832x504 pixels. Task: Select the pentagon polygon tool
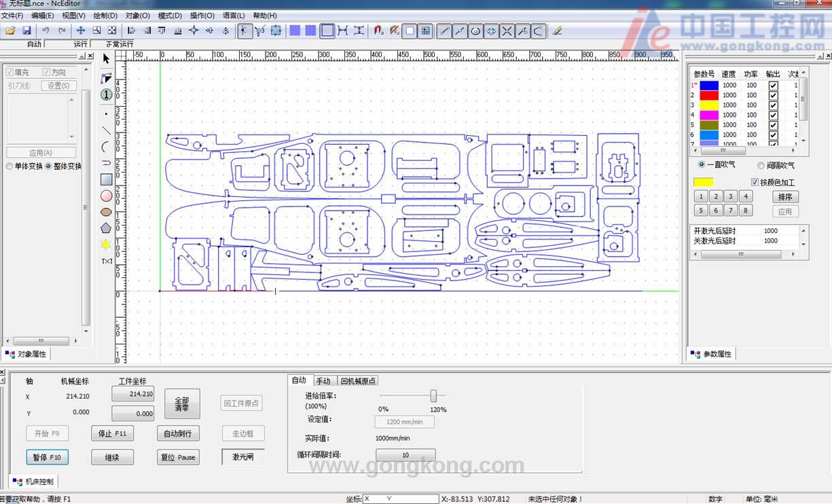pyautogui.click(x=106, y=228)
